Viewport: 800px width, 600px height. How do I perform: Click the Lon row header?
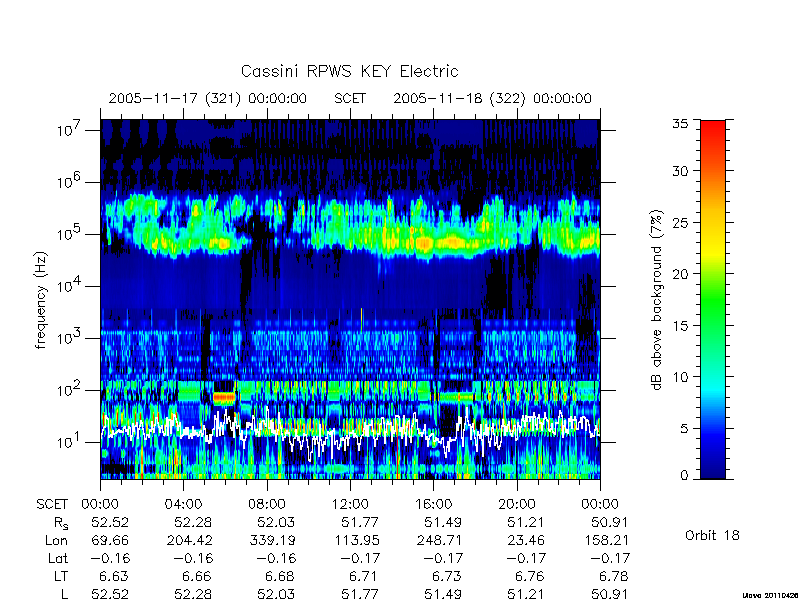57,540
